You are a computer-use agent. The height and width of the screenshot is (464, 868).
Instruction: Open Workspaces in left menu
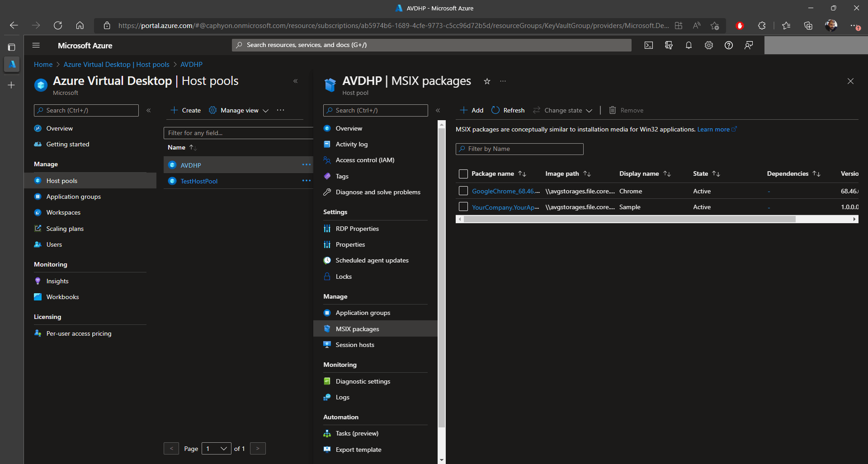(63, 212)
